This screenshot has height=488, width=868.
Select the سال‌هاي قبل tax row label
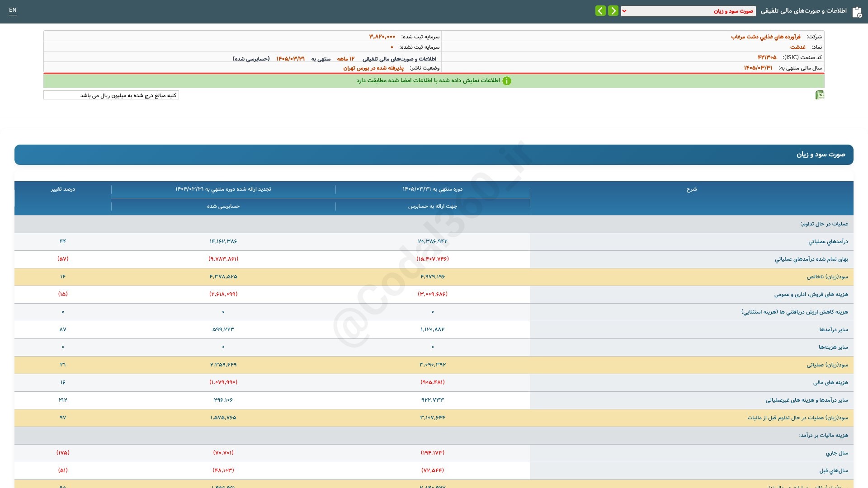tap(834, 471)
